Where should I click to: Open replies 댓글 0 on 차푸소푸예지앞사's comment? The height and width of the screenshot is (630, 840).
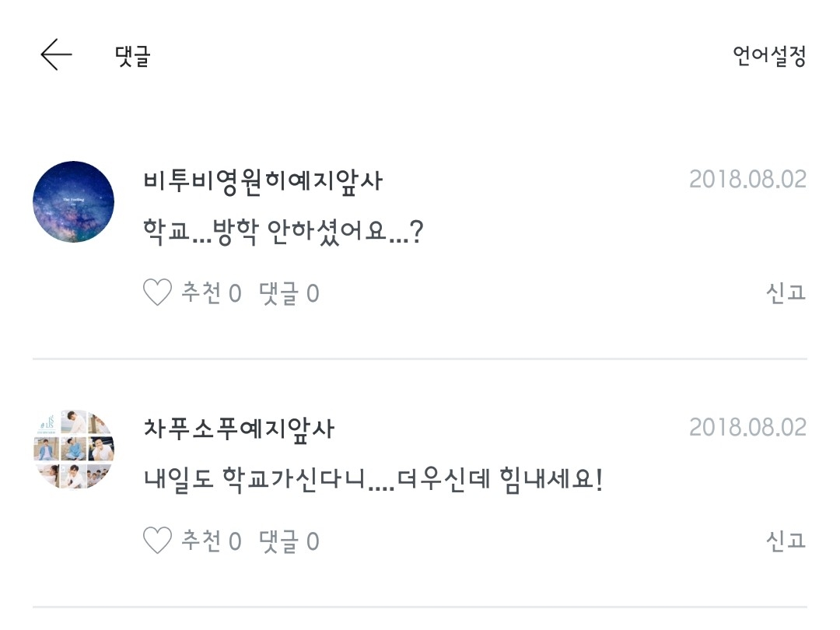click(289, 541)
